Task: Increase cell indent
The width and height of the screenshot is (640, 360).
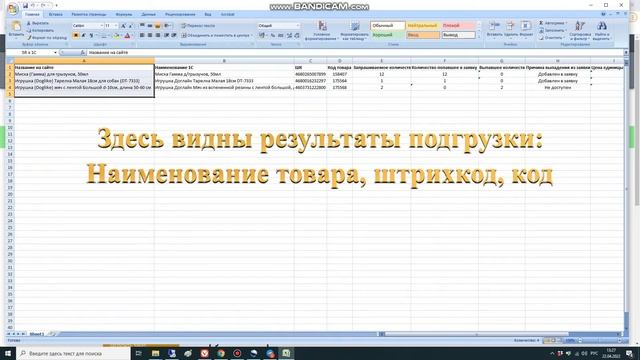Action: pos(174,36)
